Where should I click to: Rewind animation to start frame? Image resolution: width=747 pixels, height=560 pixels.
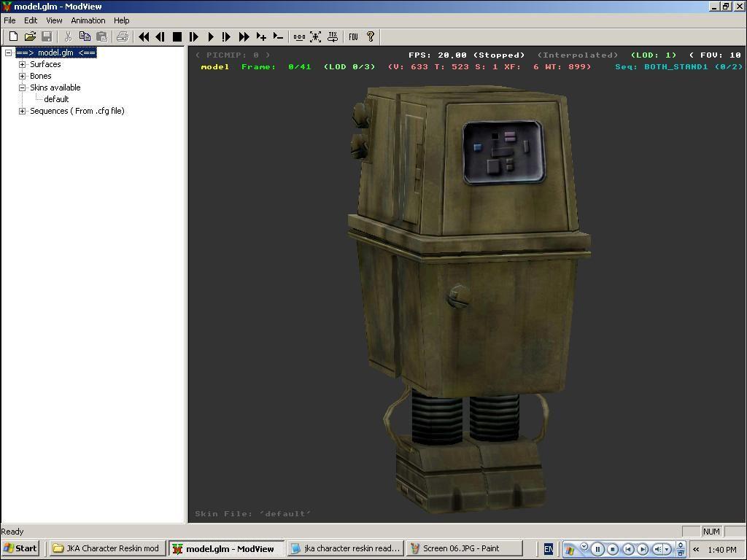coord(144,36)
